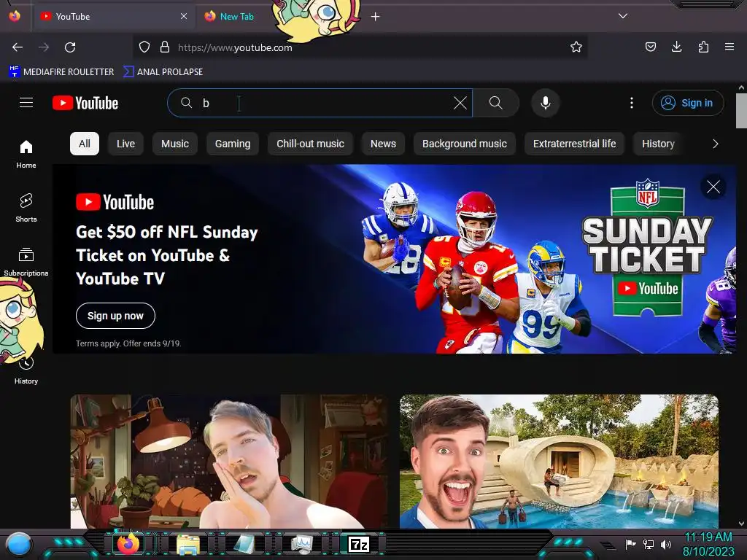Click the second bookmarks toolbar item
The image size is (747, 560).
163,72
